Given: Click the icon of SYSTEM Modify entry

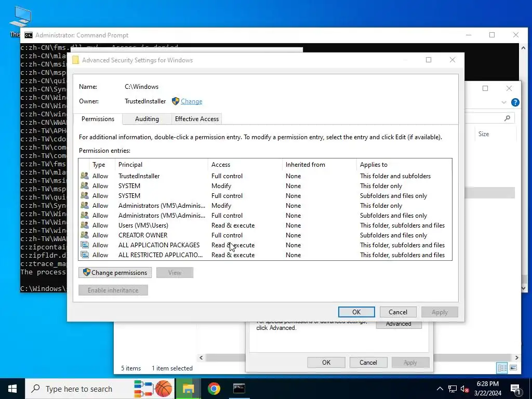Looking at the screenshot, I should click(85, 185).
